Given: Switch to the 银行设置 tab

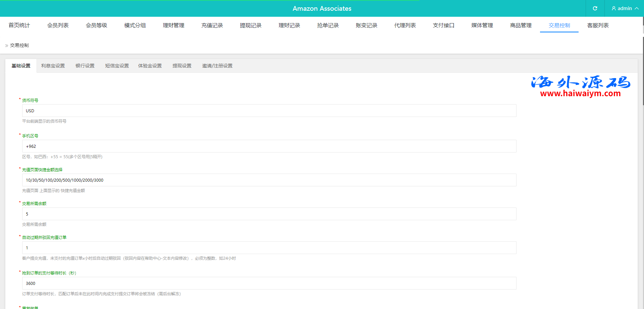Looking at the screenshot, I should tap(85, 66).
